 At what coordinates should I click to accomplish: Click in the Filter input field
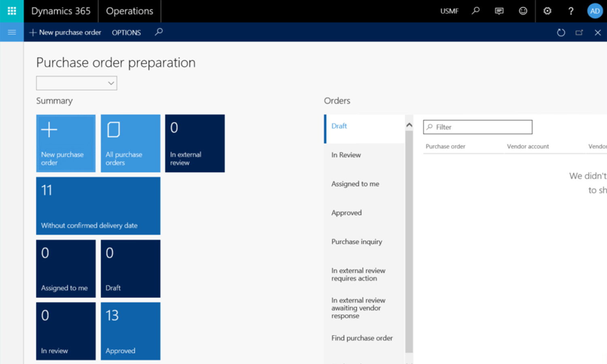click(478, 127)
